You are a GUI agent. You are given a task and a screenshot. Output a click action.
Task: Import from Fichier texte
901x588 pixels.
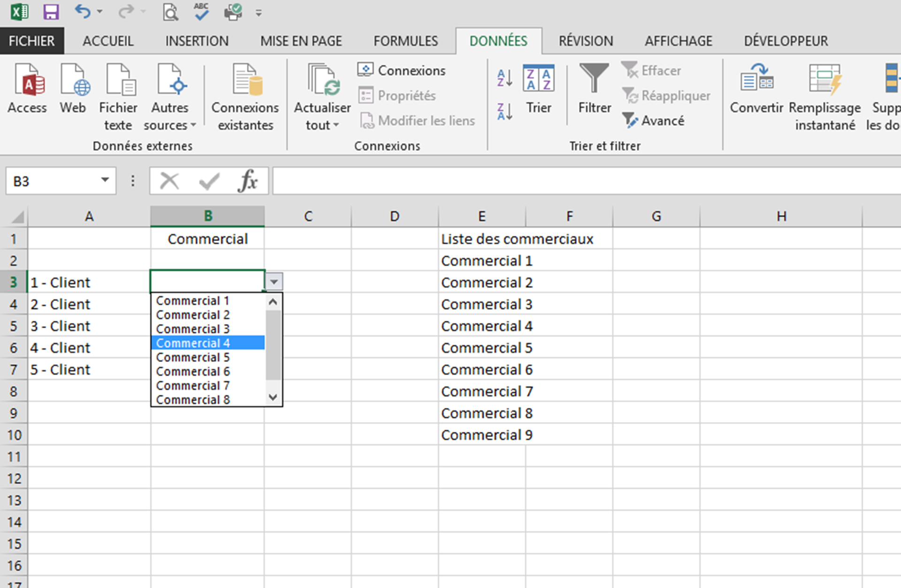tap(118, 97)
